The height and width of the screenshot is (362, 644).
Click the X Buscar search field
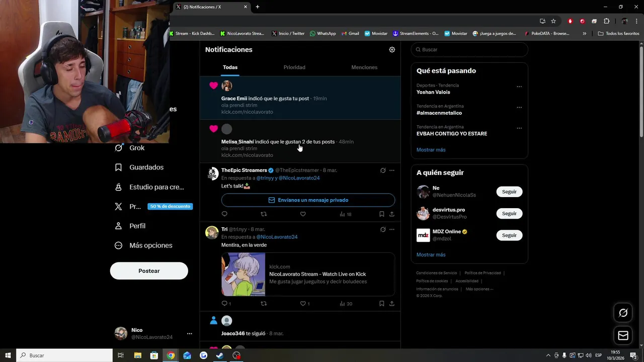tap(469, 50)
